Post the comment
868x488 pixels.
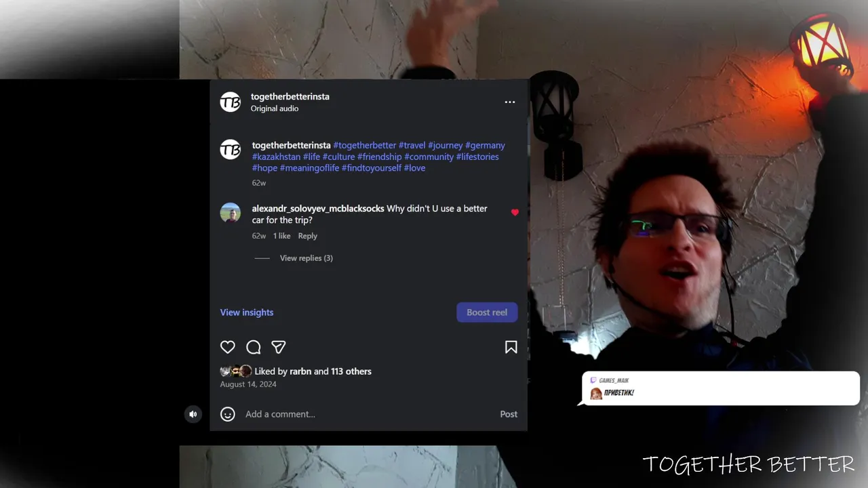(509, 414)
